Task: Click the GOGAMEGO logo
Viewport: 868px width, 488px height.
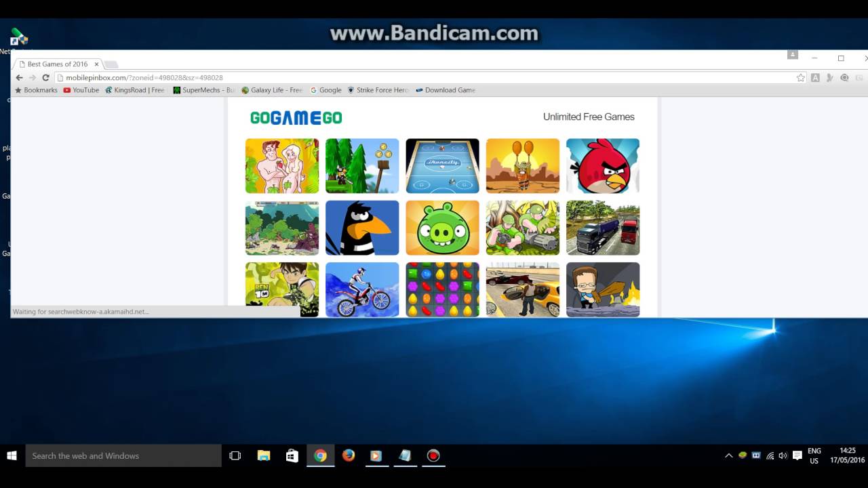Action: pos(296,117)
